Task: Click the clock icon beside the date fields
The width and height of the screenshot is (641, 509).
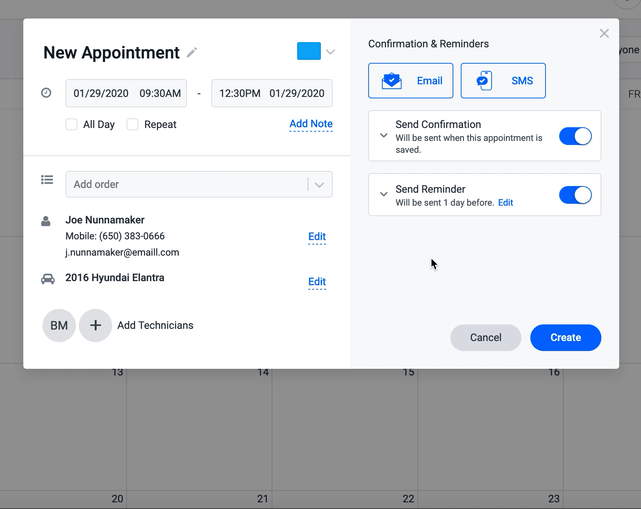Action: [x=46, y=93]
